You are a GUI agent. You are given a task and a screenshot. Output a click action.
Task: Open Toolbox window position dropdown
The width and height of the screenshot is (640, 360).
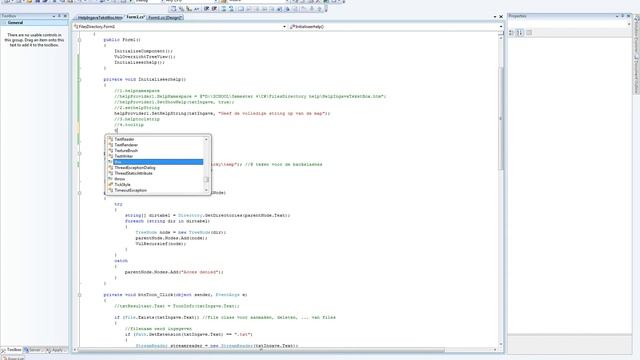[53, 16]
